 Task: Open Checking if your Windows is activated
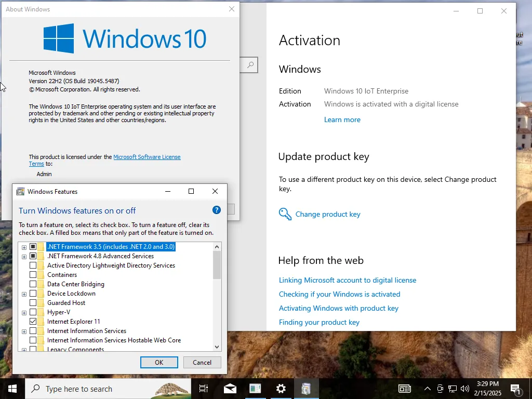[340, 294]
